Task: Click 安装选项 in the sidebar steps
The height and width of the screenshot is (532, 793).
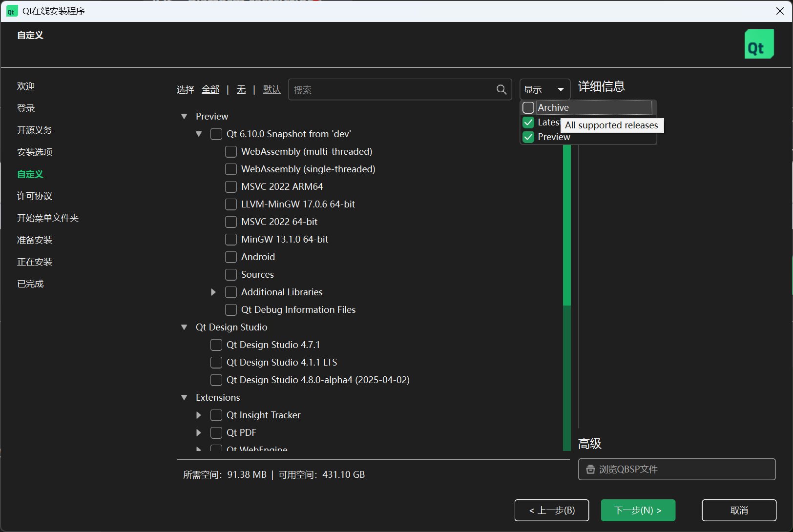Action: pyautogui.click(x=35, y=152)
